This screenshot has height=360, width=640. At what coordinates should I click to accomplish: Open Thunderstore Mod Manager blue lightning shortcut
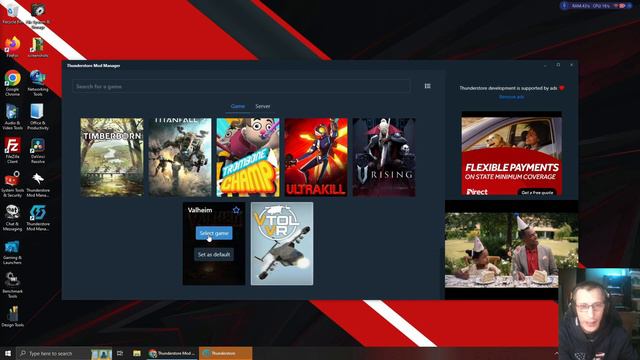[x=38, y=218]
